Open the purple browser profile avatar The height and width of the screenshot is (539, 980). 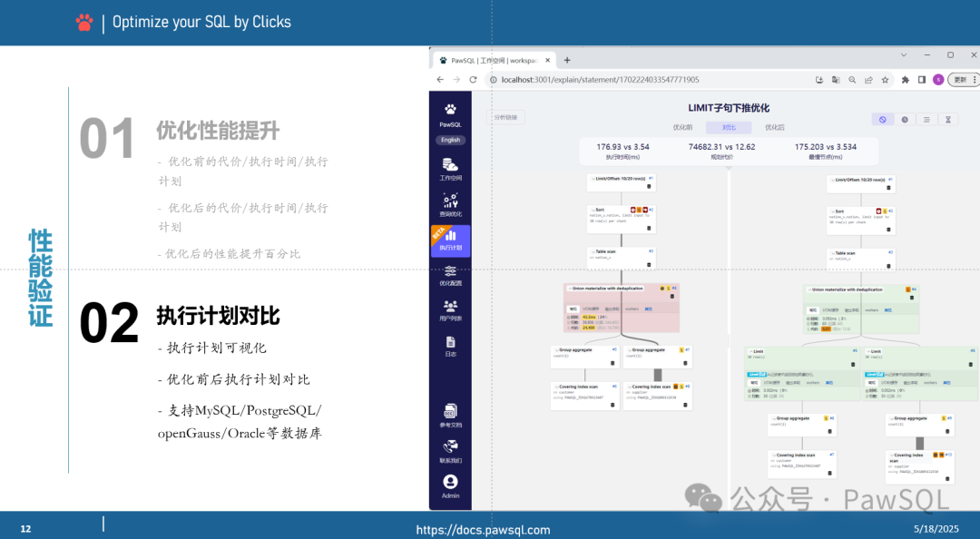click(x=938, y=80)
